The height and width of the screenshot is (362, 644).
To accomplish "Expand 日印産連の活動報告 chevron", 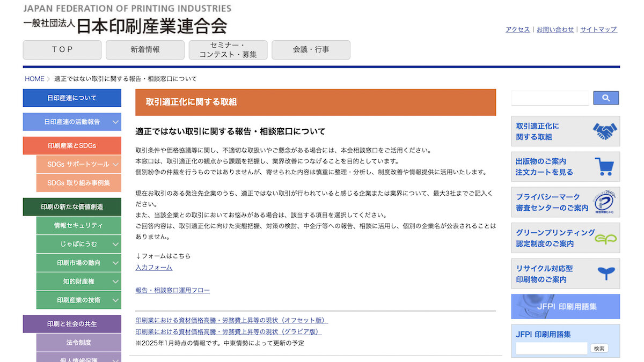I will [x=115, y=122].
